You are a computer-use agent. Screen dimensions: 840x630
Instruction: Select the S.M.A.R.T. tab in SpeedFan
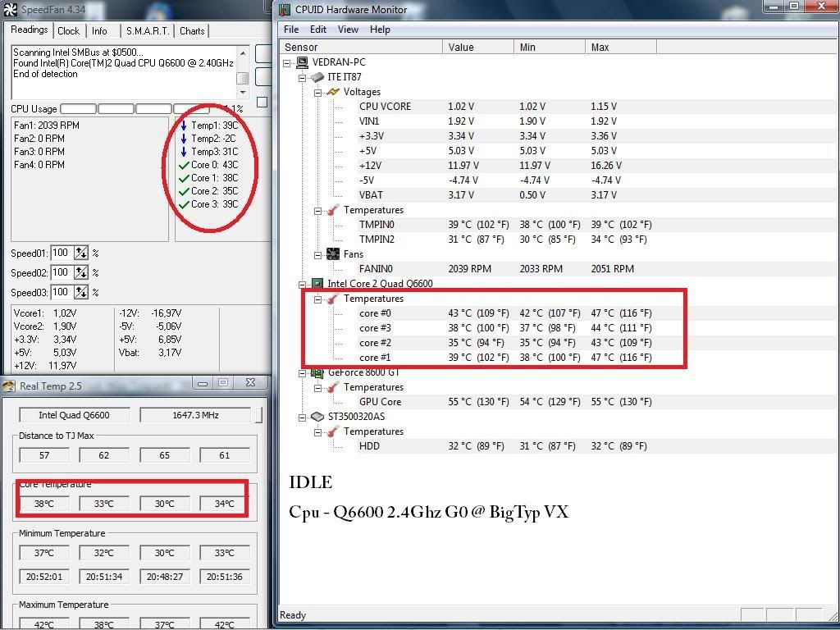tap(148, 31)
